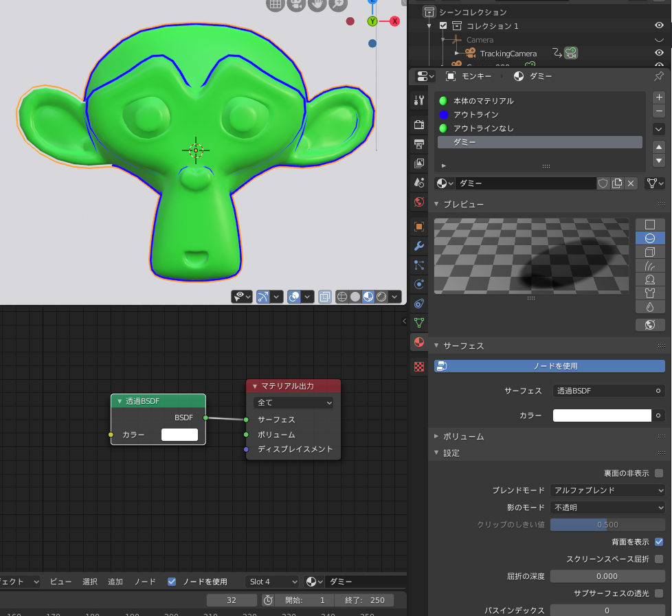672x616 pixels.
Task: Open 全て target dropdown in マテリアル出力 node
Action: pyautogui.click(x=293, y=402)
